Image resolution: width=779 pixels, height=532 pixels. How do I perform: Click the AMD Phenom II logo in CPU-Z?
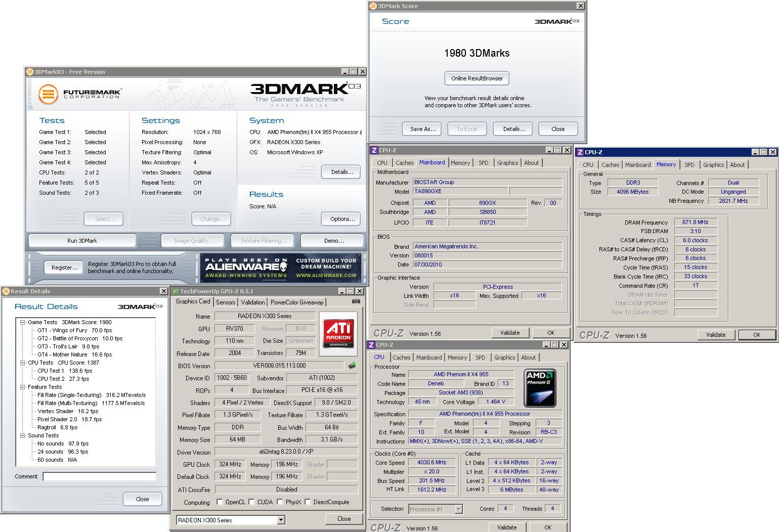tap(540, 388)
